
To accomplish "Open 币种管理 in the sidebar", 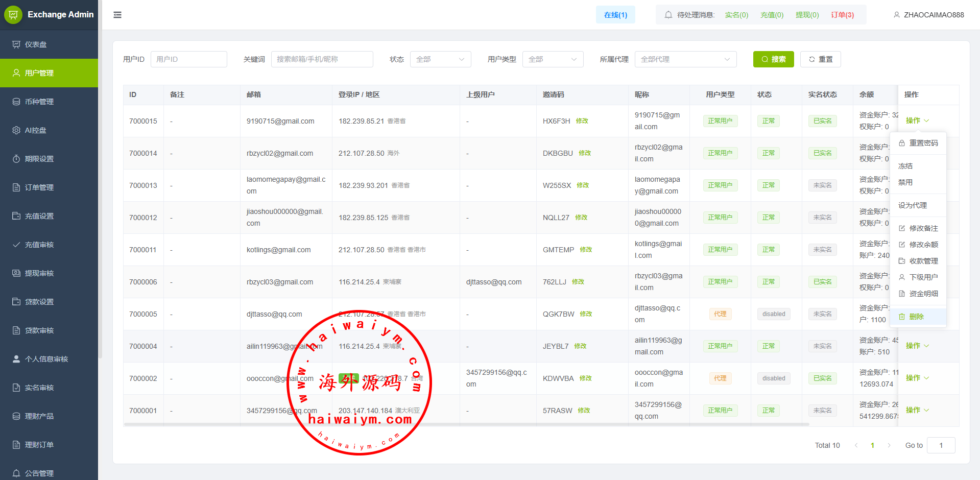I will tap(39, 102).
